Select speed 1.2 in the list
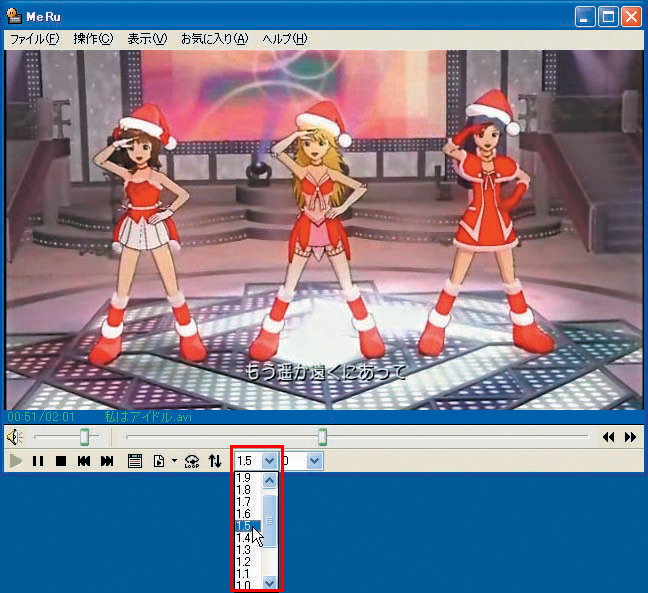Image resolution: width=648 pixels, height=593 pixels. coord(248,562)
